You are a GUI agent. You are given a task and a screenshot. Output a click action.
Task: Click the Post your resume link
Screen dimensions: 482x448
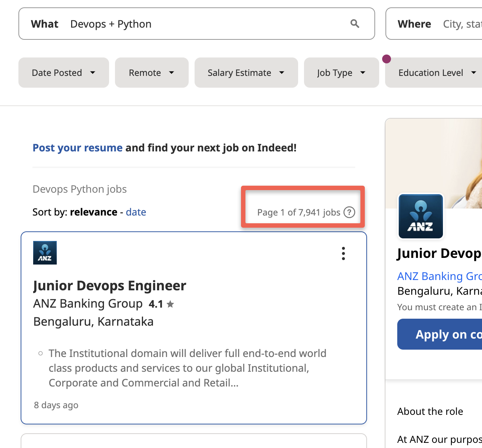(x=77, y=147)
